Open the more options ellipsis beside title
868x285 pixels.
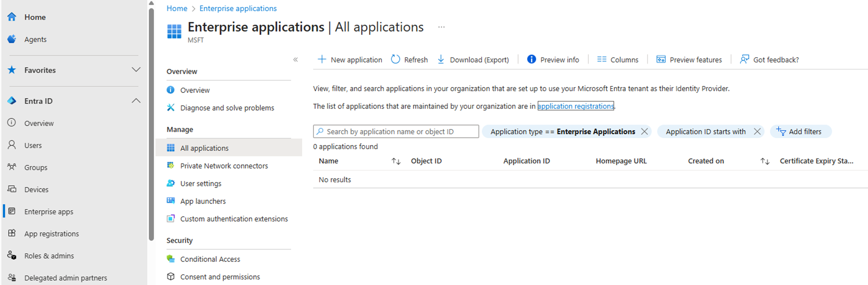(441, 27)
